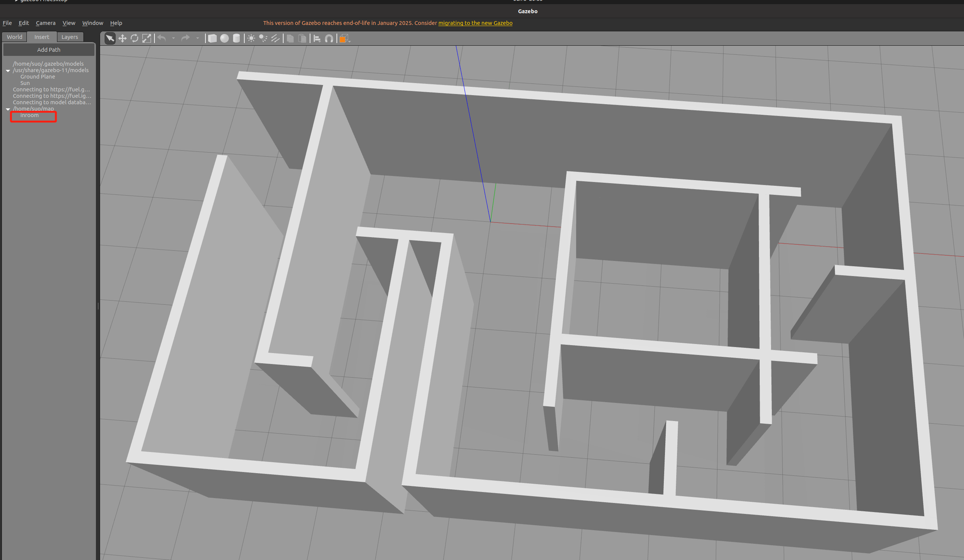Screen dimensions: 964x560
Task: Select the scale mode tool
Action: coord(147,38)
